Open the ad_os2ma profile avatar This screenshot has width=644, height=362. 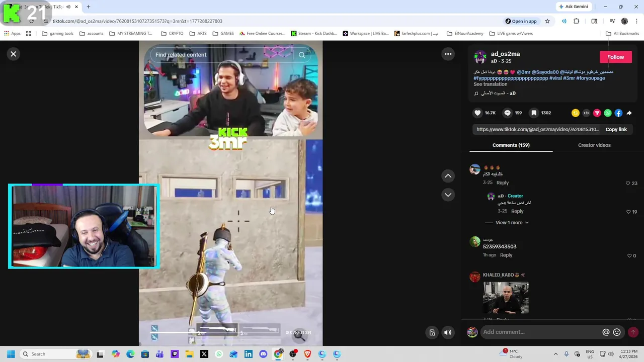click(x=480, y=56)
